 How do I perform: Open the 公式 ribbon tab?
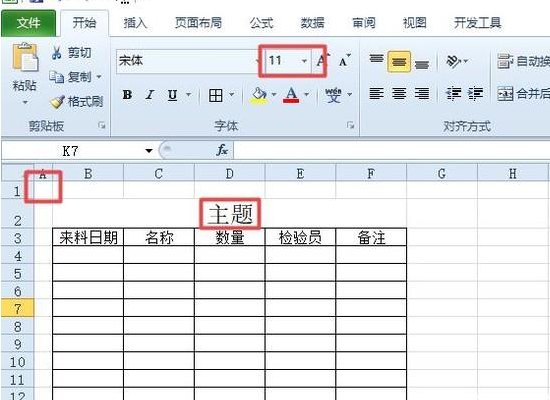pyautogui.click(x=261, y=23)
